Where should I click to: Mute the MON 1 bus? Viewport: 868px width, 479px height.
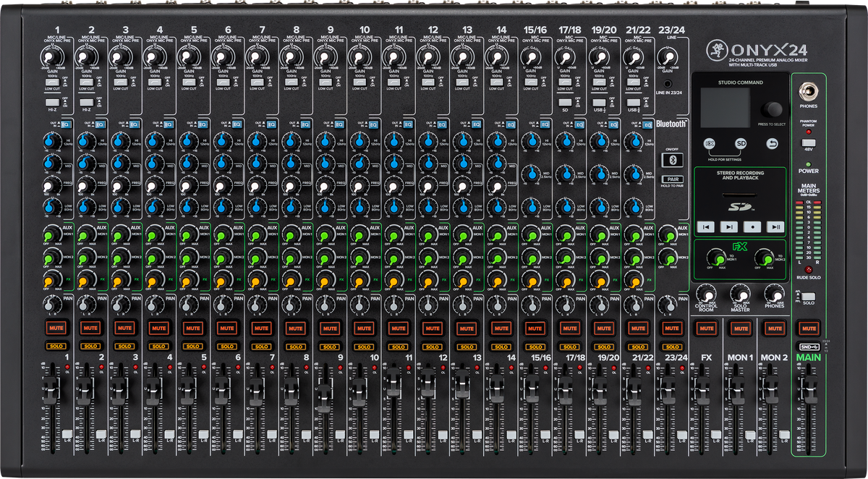tap(740, 328)
